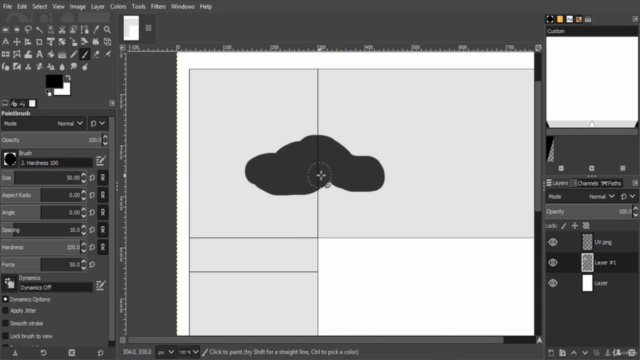Select the Scissors Select tool

(x=62, y=29)
